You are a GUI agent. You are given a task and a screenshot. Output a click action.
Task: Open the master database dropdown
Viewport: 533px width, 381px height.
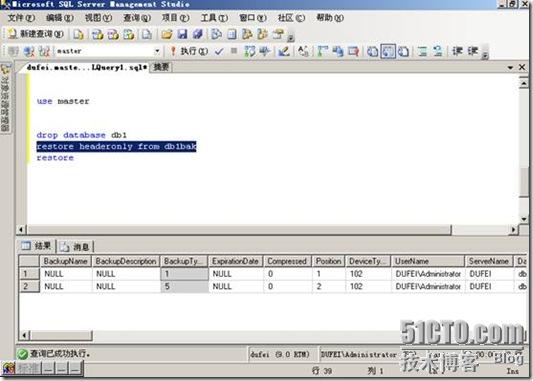[157, 51]
